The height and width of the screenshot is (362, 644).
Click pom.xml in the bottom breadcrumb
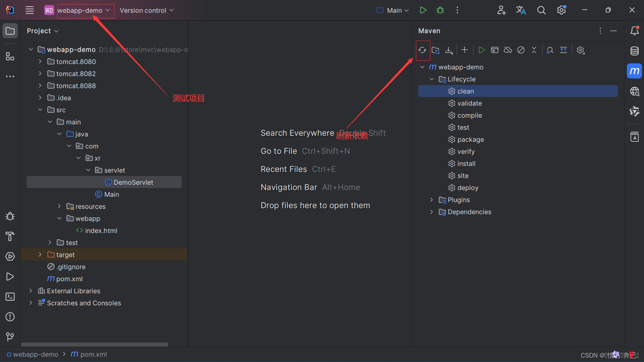[x=93, y=354]
